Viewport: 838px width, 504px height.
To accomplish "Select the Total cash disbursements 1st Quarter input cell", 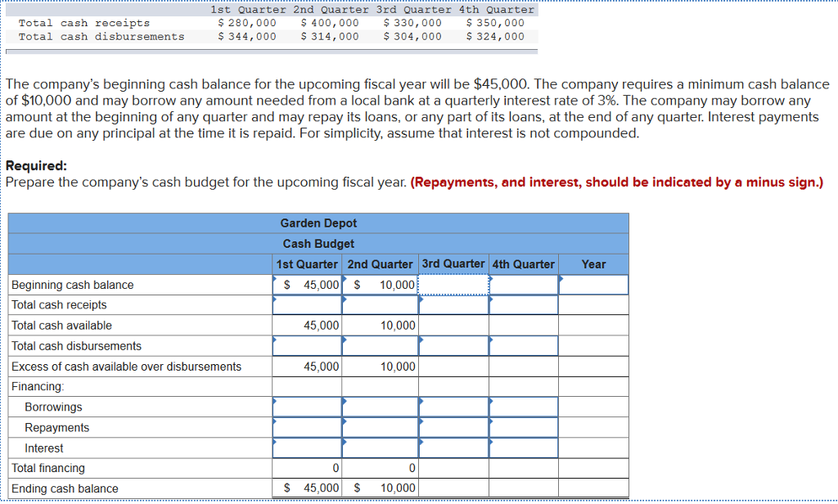I will pos(307,345).
